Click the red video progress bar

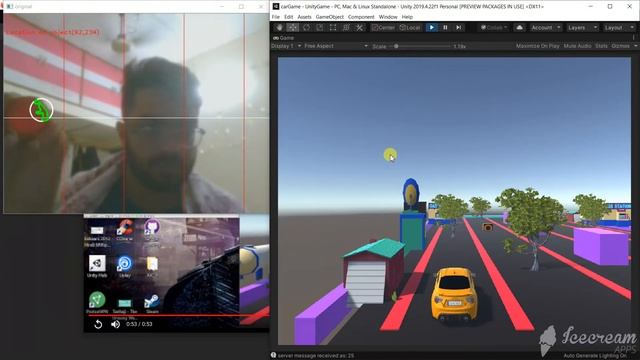click(178, 315)
